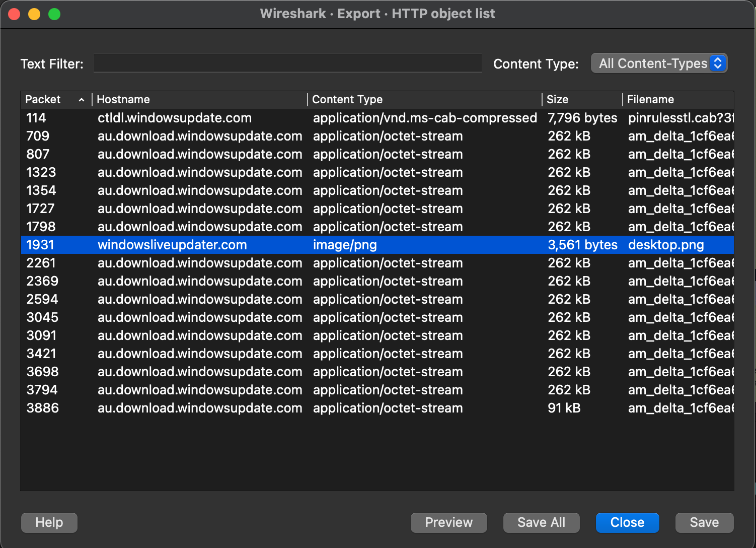Image resolution: width=756 pixels, height=548 pixels.
Task: Click the filename in packet 3794 row
Action: tap(681, 390)
